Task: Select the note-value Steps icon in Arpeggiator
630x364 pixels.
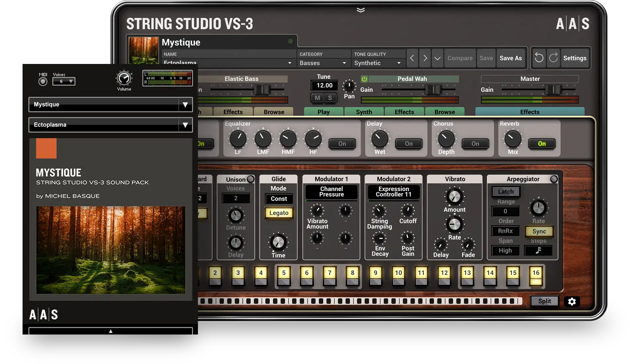Action: coord(538,251)
